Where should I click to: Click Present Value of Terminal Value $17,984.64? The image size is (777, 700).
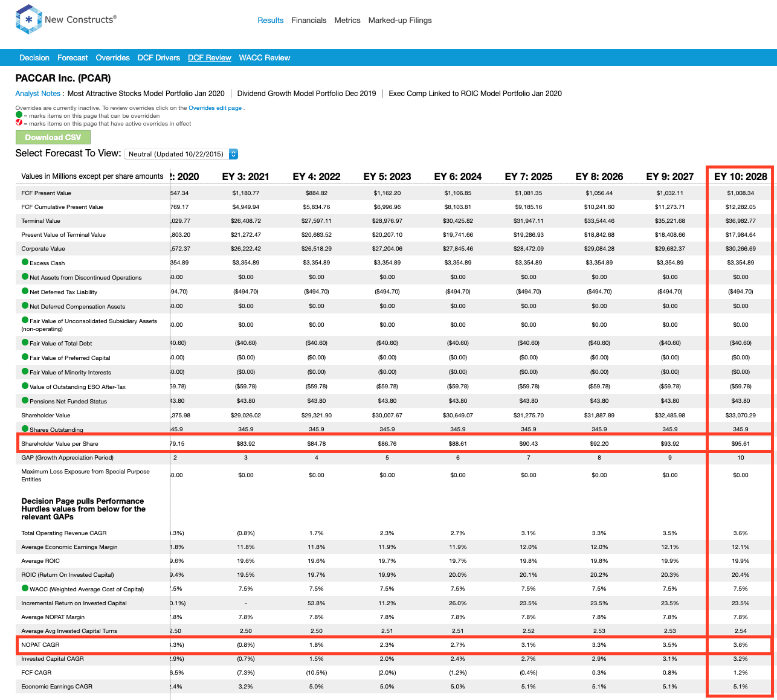(x=741, y=234)
